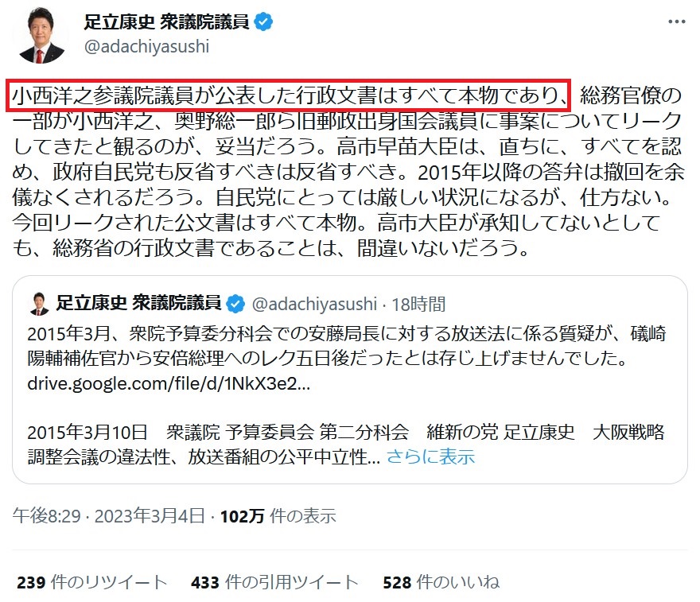The image size is (700, 602).
Task: View the 528 件のいいね list
Action: coord(441,582)
